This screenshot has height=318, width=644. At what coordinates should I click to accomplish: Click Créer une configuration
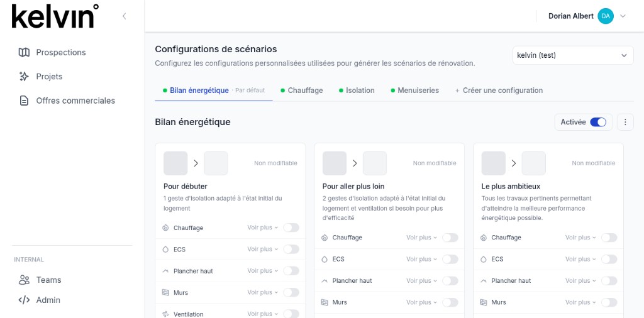(x=499, y=90)
